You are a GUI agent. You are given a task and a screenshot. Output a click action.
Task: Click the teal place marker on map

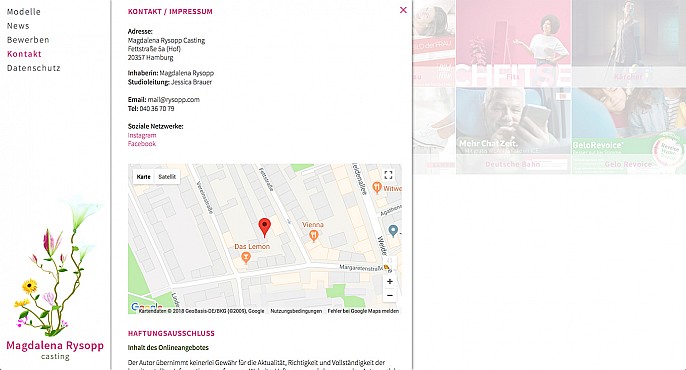pyautogui.click(x=393, y=230)
